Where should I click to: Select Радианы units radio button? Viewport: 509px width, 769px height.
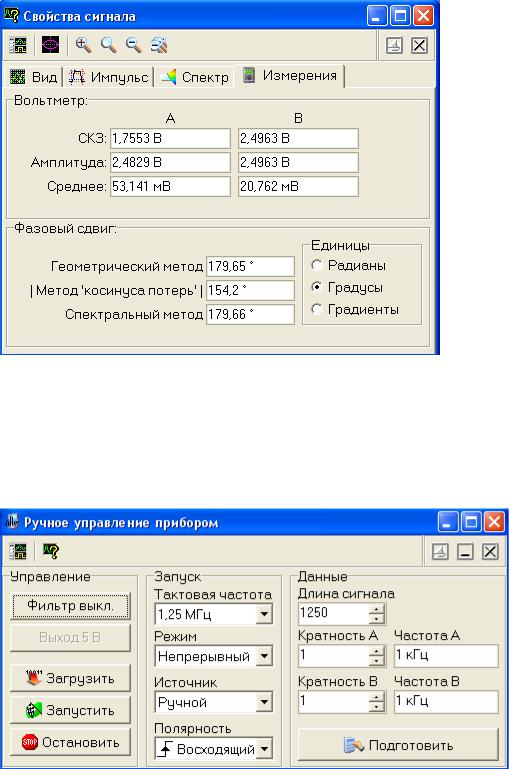pos(317,265)
